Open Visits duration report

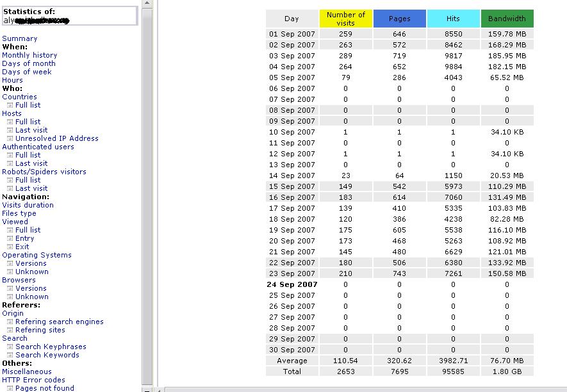[28, 205]
